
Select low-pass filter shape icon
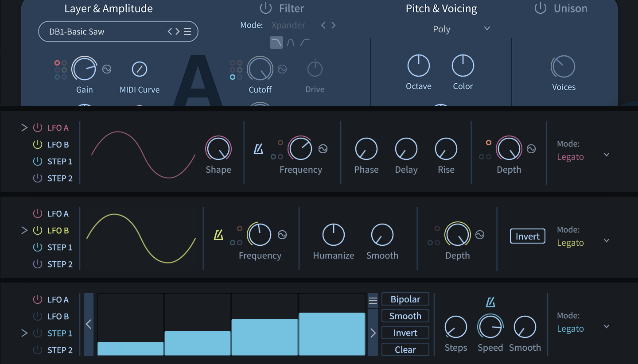pyautogui.click(x=276, y=43)
